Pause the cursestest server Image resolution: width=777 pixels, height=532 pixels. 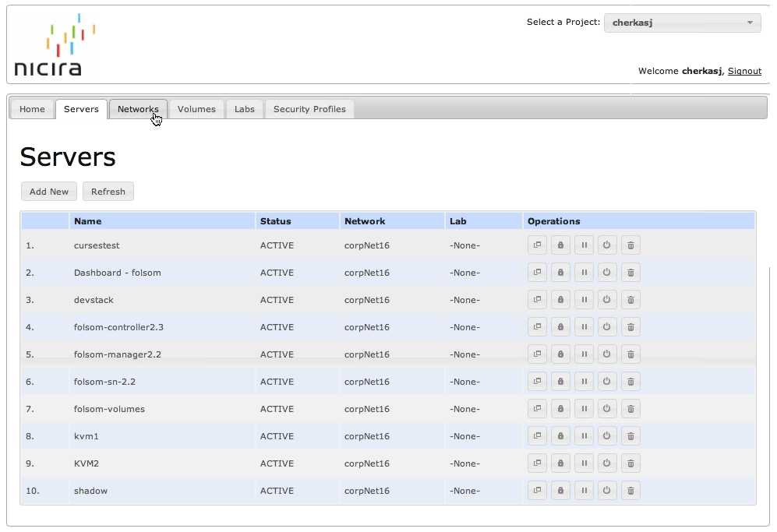click(585, 245)
